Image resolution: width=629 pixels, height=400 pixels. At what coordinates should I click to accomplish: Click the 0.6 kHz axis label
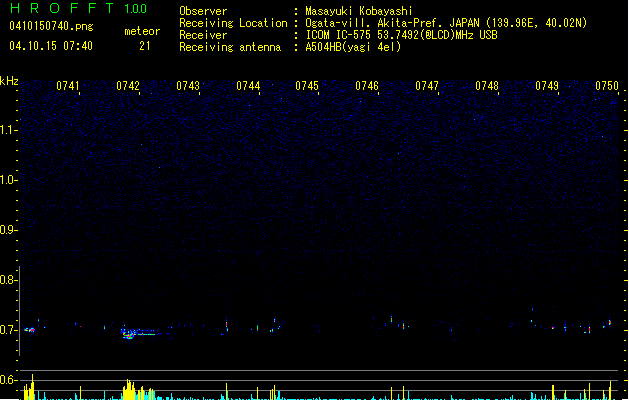pos(8,380)
